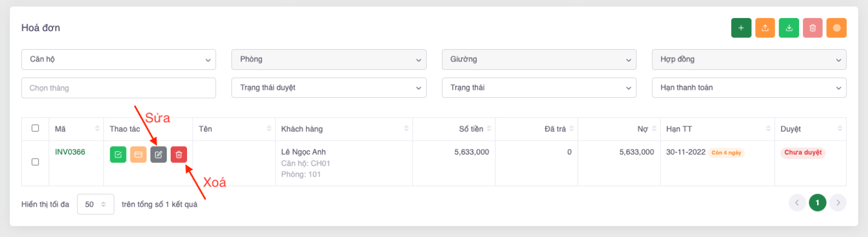Delete invoice INV0366 with red trash icon
This screenshot has width=868, height=237.
click(179, 154)
